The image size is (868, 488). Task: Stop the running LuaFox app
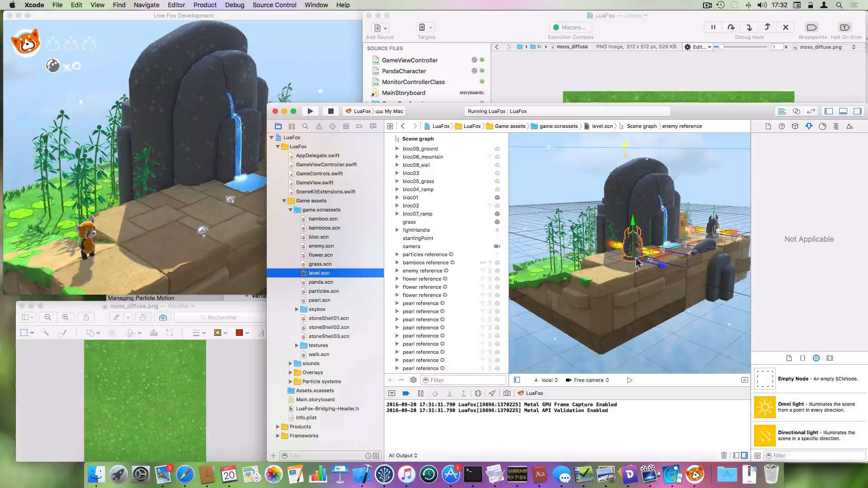[x=331, y=111]
